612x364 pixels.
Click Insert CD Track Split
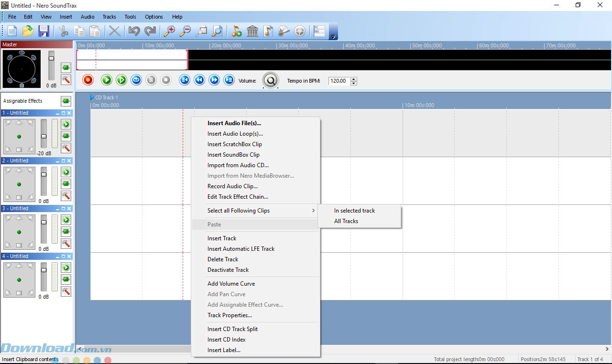(x=232, y=329)
